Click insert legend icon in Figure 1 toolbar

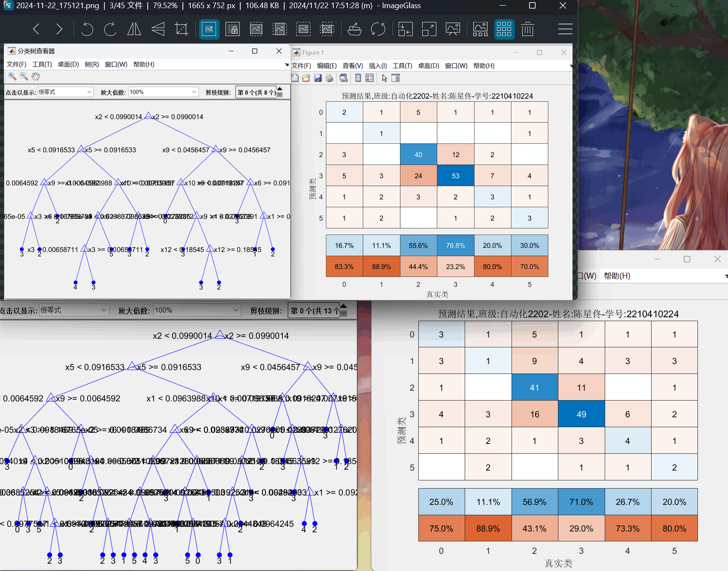point(369,78)
